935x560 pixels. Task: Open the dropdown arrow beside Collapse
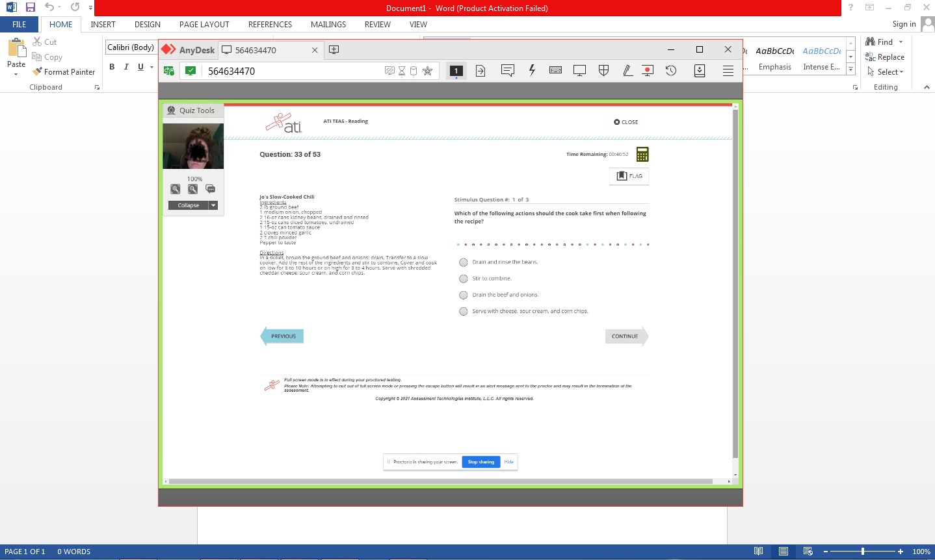coord(213,205)
